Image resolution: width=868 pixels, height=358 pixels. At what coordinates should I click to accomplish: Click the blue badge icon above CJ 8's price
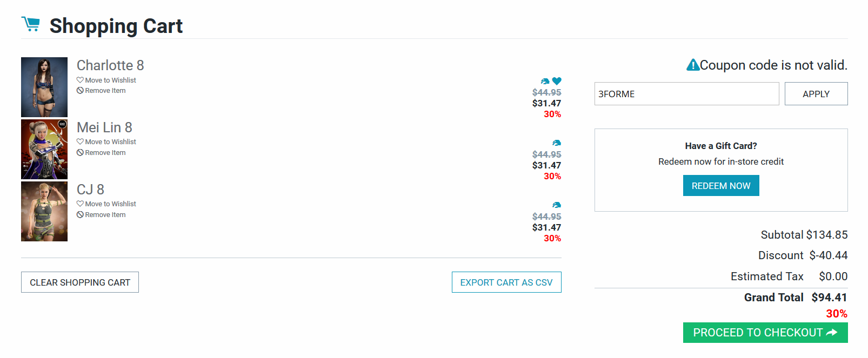(557, 205)
